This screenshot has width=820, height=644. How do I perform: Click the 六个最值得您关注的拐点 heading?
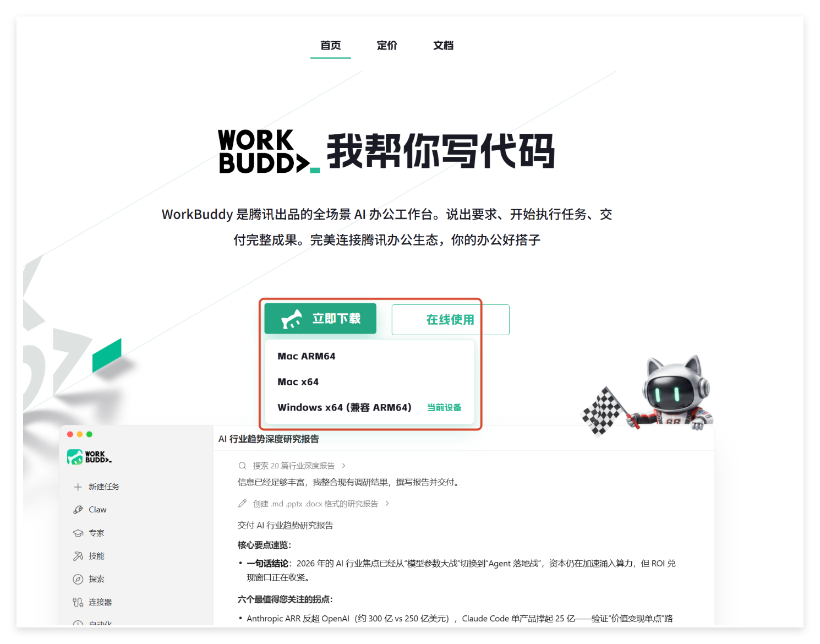tap(285, 599)
